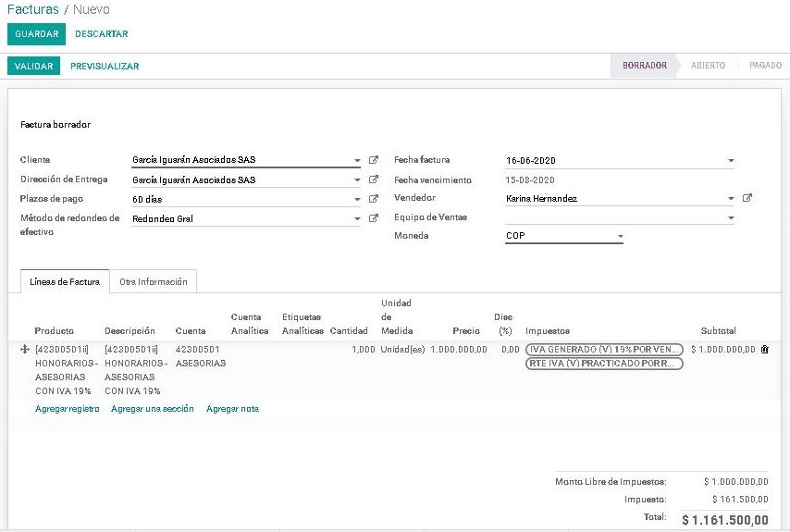Click the line Subtotal value $ 1.000.000,00
The image size is (790, 532).
coord(723,349)
